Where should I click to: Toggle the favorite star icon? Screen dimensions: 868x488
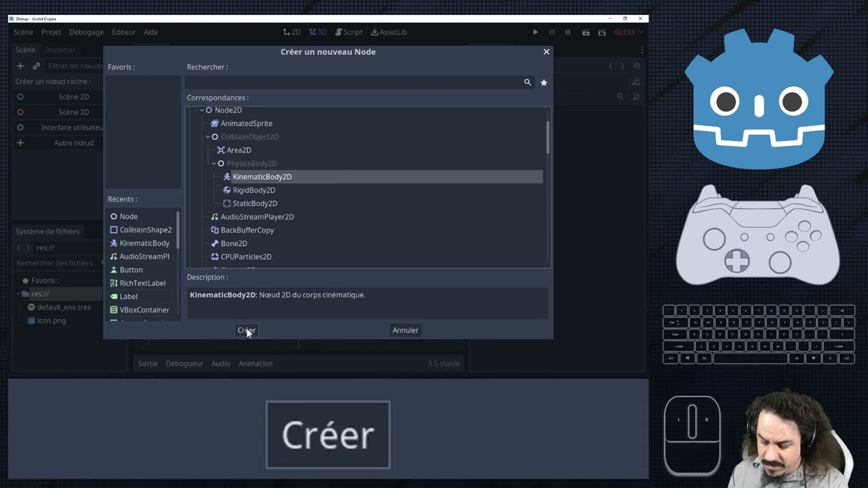[544, 82]
